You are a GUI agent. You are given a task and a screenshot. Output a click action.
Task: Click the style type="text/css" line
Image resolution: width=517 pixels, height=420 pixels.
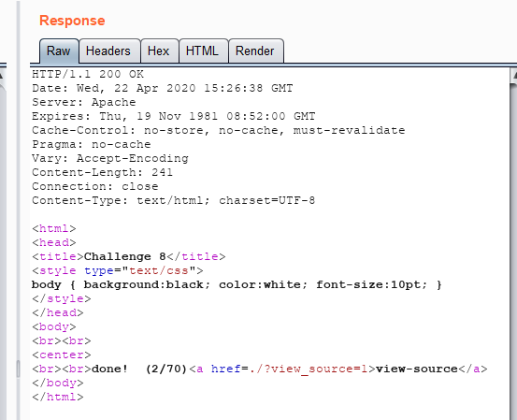pos(118,270)
